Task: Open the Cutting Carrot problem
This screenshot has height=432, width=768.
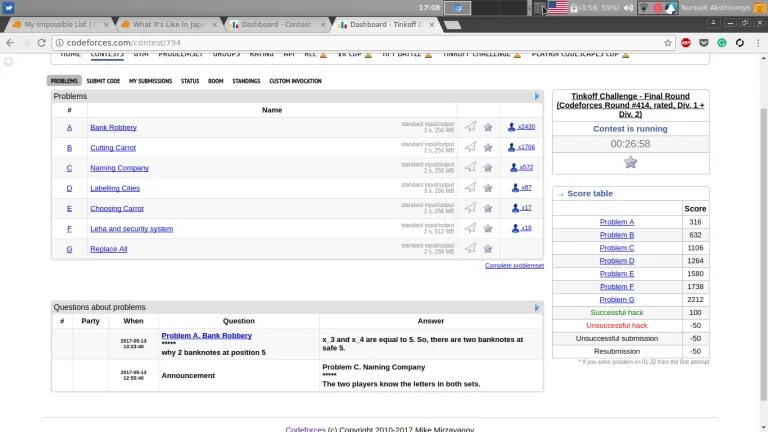Action: point(113,147)
